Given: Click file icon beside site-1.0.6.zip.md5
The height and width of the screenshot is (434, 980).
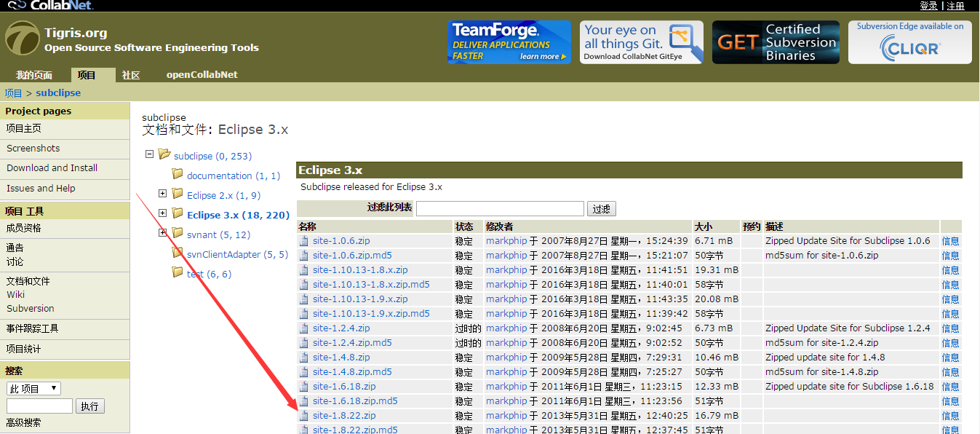Looking at the screenshot, I should [304, 256].
